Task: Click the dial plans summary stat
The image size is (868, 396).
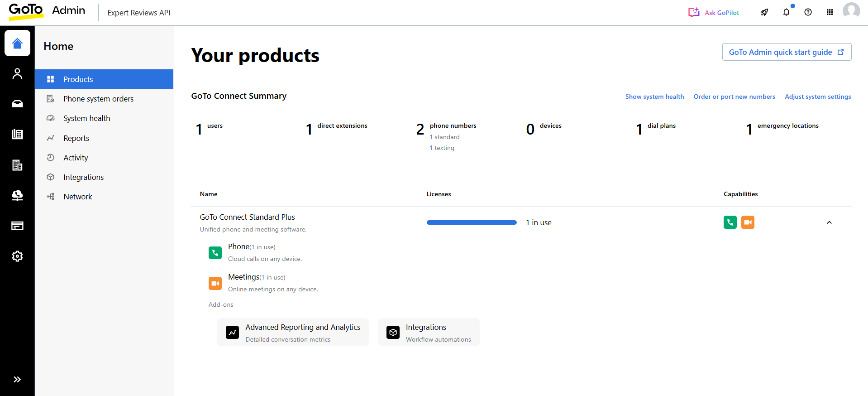Action: pyautogui.click(x=655, y=129)
